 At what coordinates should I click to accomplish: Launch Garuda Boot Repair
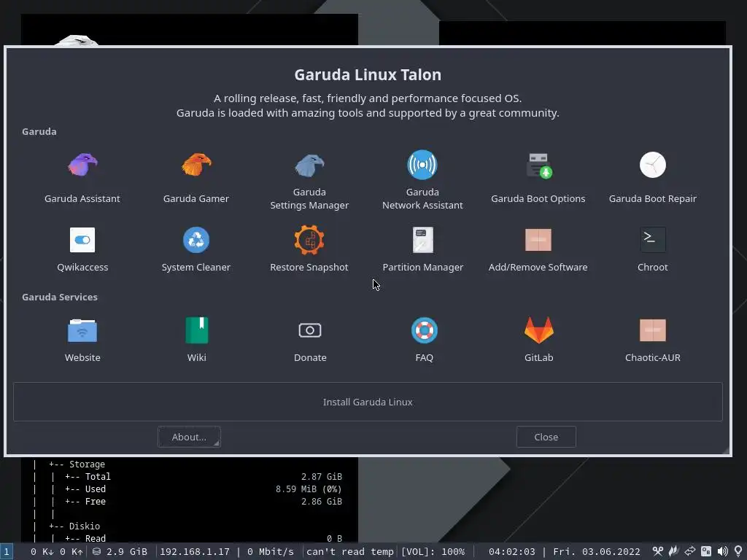tap(652, 177)
